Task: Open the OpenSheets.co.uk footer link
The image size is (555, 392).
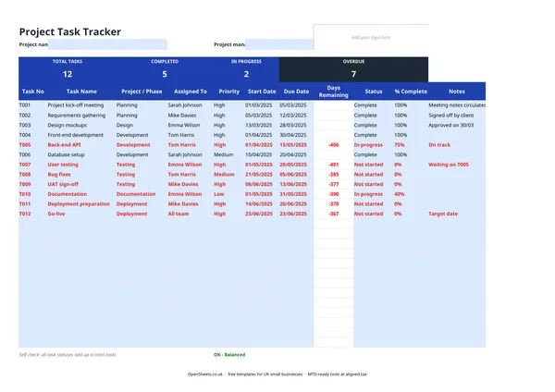Action: click(205, 374)
